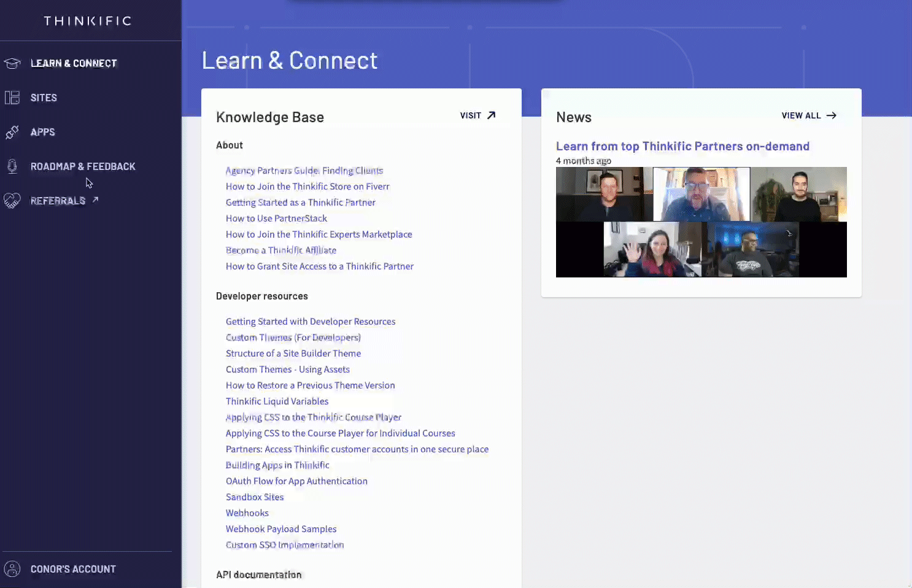Click the News card title

point(574,117)
